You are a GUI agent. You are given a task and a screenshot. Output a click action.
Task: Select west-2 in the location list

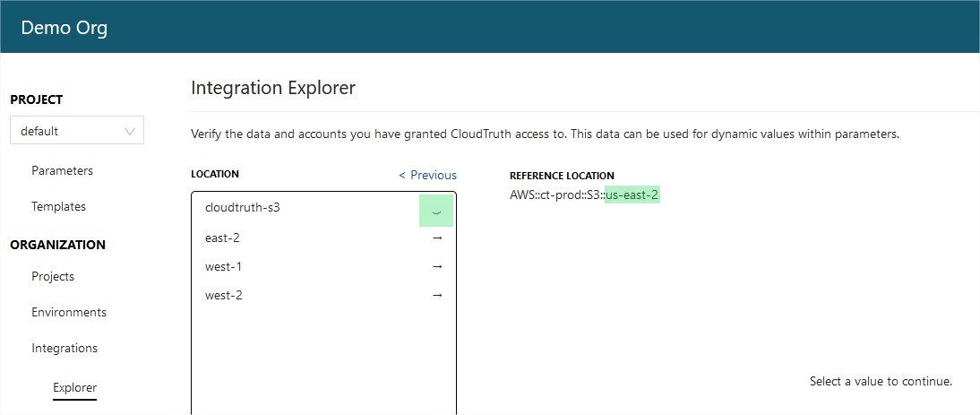323,296
